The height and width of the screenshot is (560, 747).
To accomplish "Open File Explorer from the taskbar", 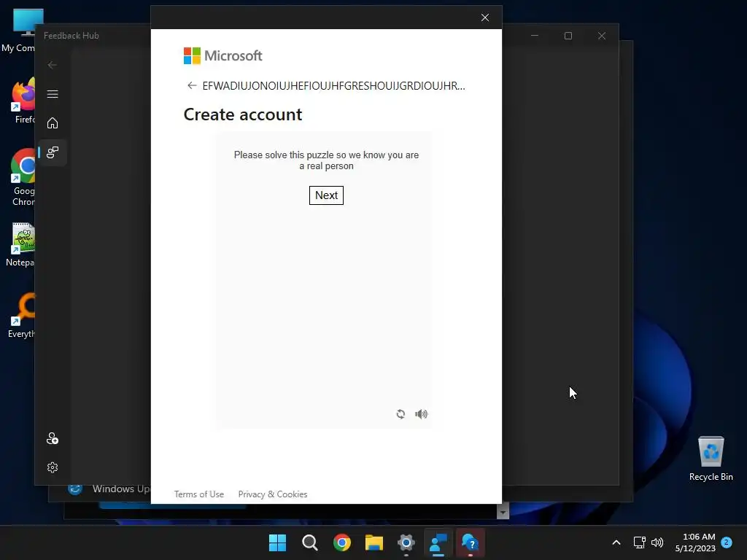I will (x=374, y=542).
